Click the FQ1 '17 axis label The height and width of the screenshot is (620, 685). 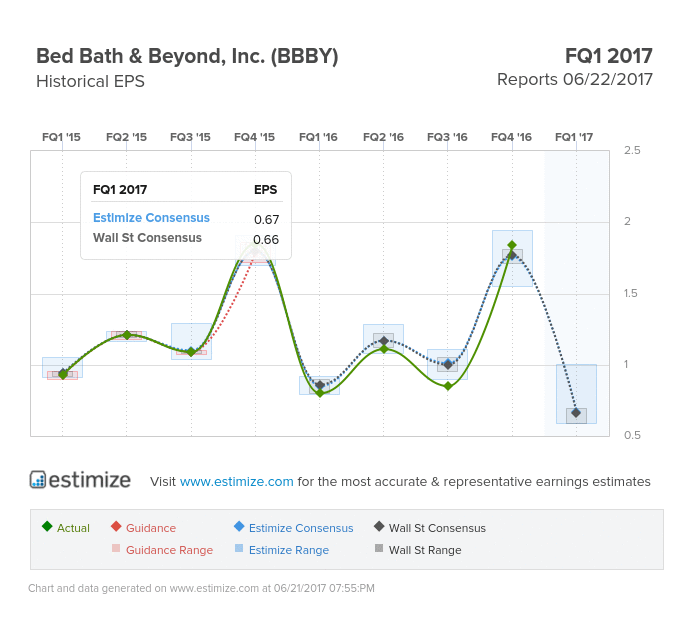574,137
